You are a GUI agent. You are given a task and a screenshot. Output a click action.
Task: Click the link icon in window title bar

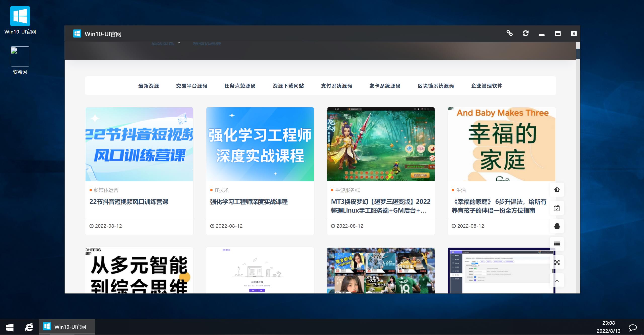point(509,33)
